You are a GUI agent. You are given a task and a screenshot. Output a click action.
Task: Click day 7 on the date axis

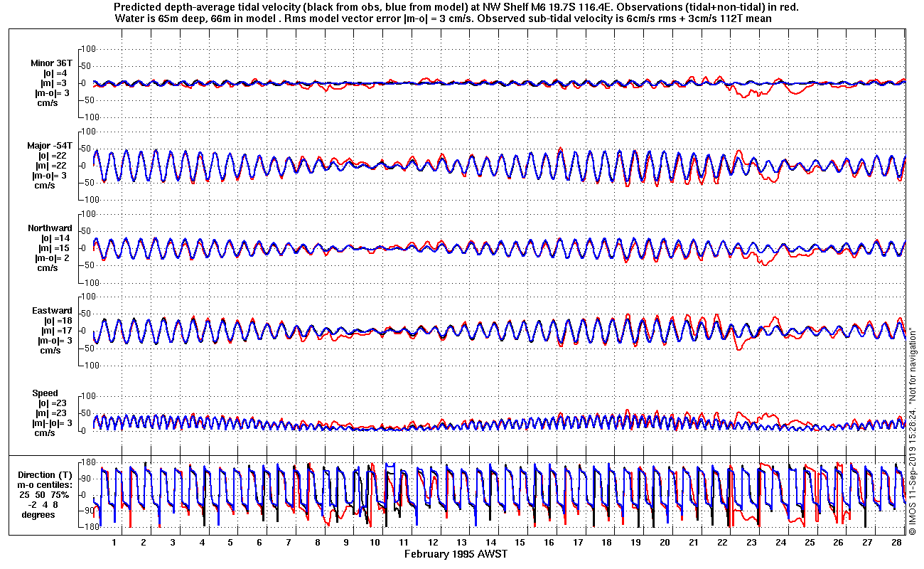(x=288, y=542)
